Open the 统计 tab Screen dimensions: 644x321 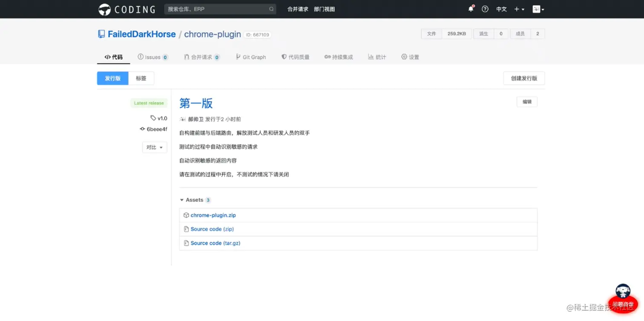click(x=377, y=57)
